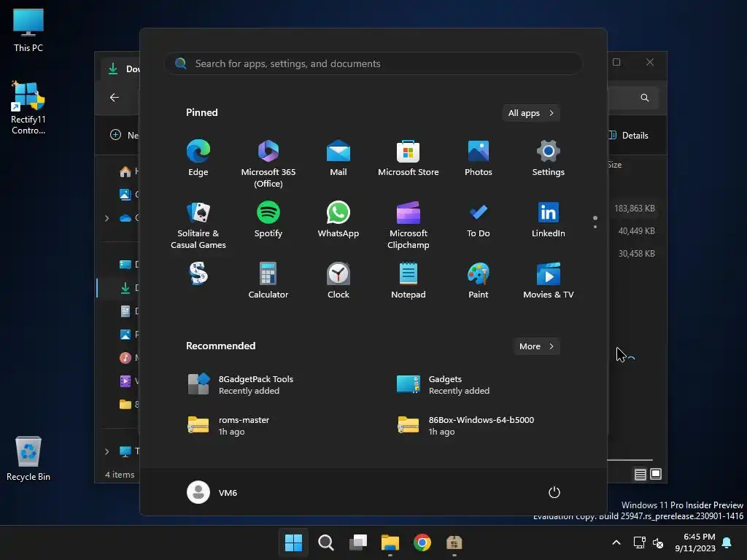
Task: Open the package app icon on the taskbar
Action: tap(454, 542)
